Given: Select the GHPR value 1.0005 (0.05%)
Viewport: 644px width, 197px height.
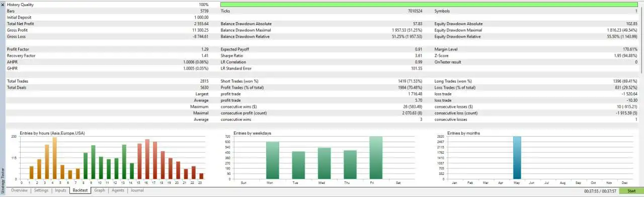Looking at the screenshot, I should coord(196,69).
